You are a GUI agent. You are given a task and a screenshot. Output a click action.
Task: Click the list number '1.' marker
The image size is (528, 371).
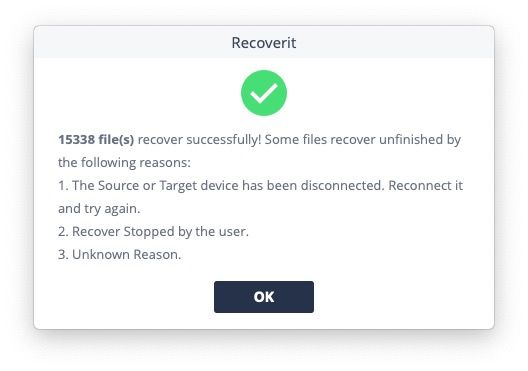63,186
